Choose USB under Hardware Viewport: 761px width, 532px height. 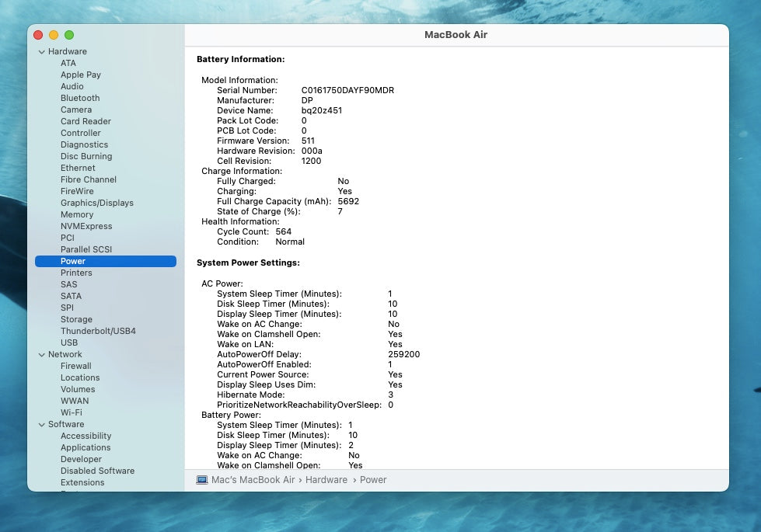coord(69,342)
